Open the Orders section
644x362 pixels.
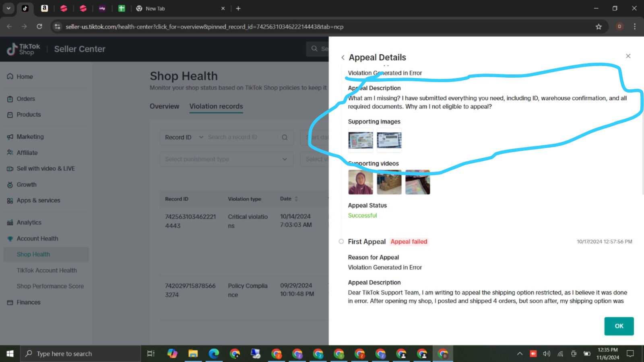pos(25,99)
